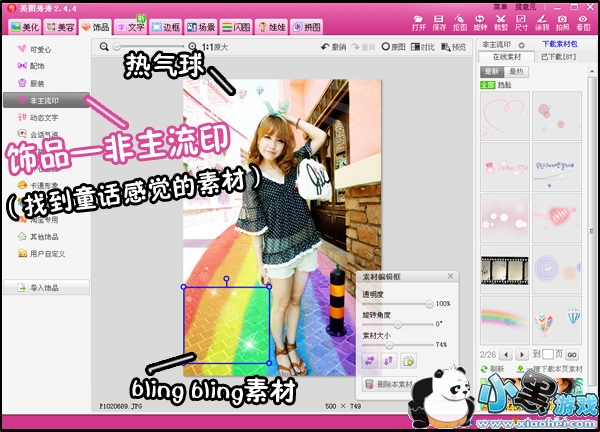
Task: Go to the previous material page
Action: click(x=505, y=353)
